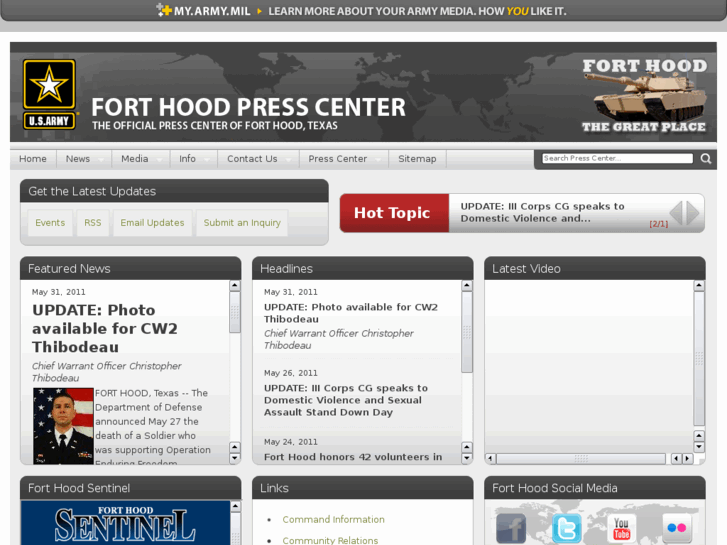Screen dimensions: 727x545
Task: Show previous Hot Topic with left arrow
Action: (x=676, y=213)
